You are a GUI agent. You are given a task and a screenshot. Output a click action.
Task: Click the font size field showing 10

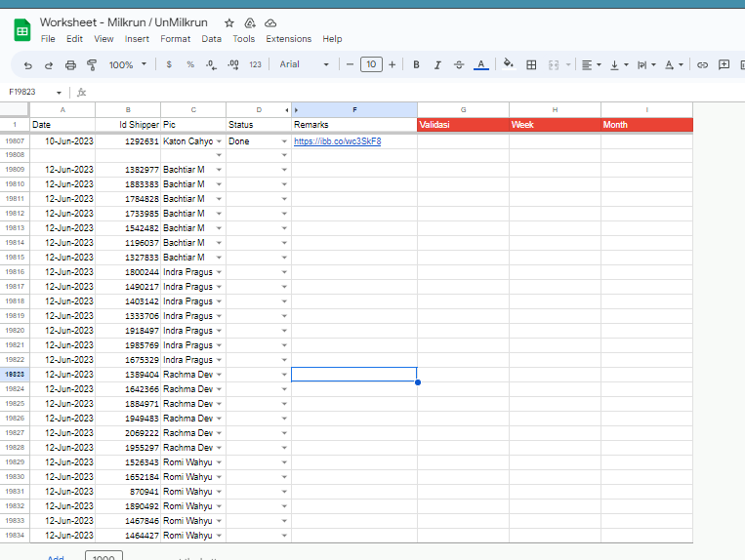tap(371, 64)
